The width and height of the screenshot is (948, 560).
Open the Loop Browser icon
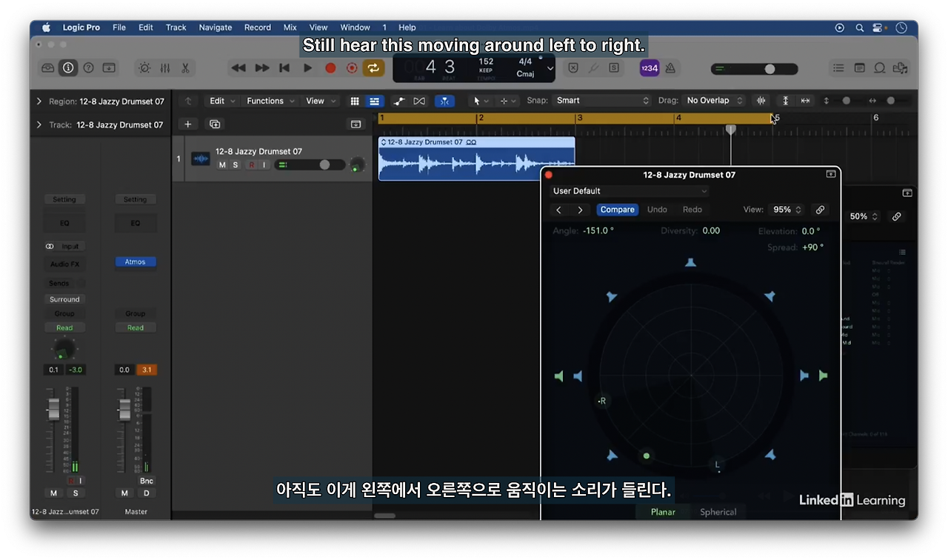click(880, 68)
